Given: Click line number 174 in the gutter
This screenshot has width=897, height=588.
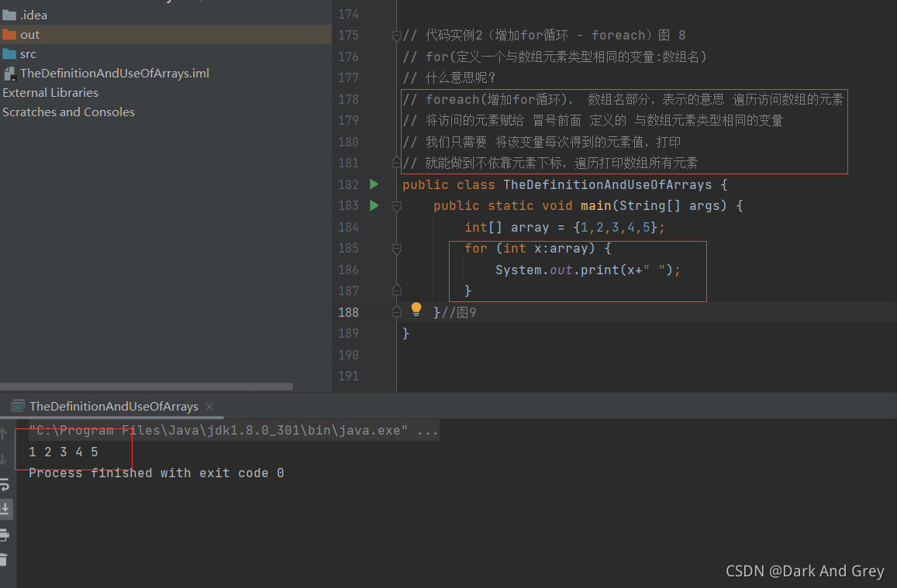Looking at the screenshot, I should 348,14.
